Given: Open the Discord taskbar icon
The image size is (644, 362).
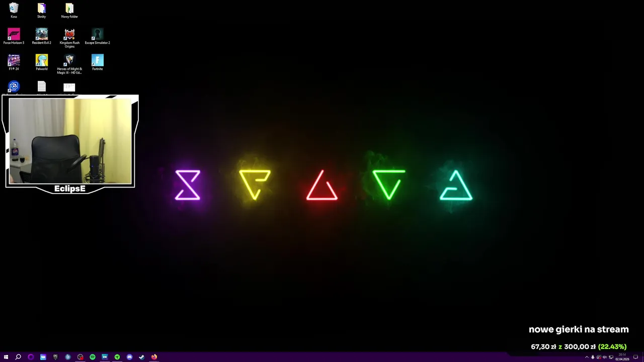Looking at the screenshot, I should coord(129,357).
